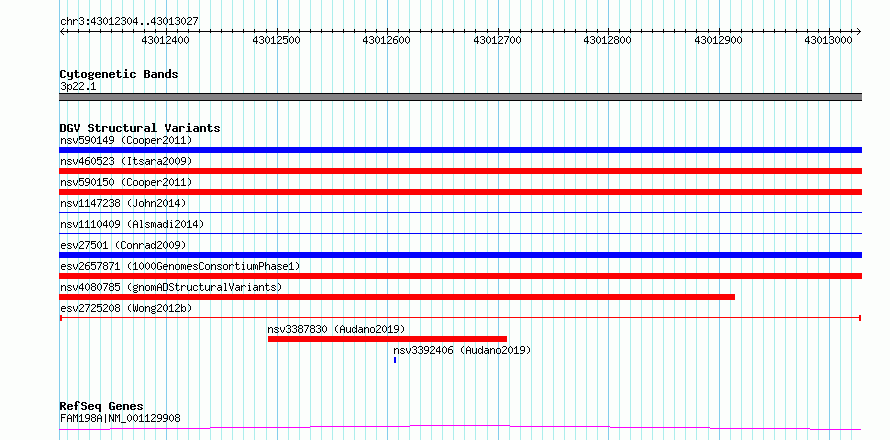
Task: Open the nsv3387830 (Audano2019) red bar
Action: [387, 339]
